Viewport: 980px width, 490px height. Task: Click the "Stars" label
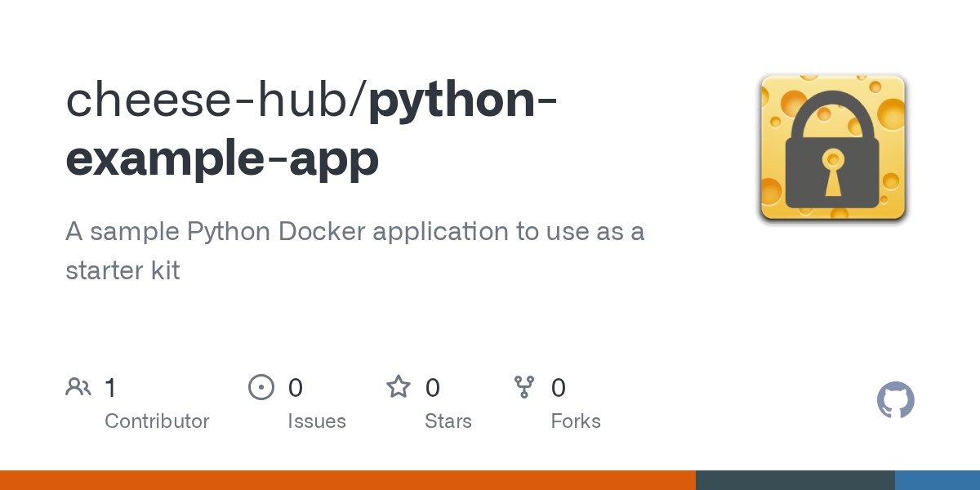(448, 421)
